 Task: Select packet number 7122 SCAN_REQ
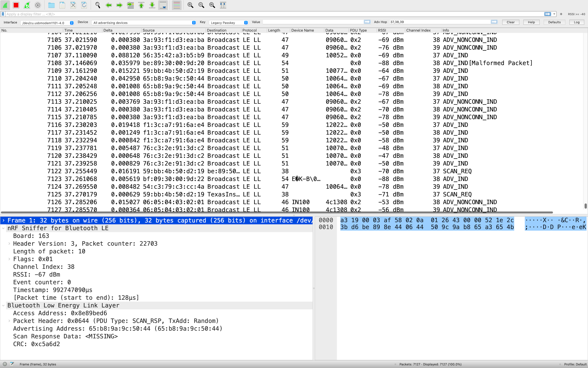coord(170,171)
